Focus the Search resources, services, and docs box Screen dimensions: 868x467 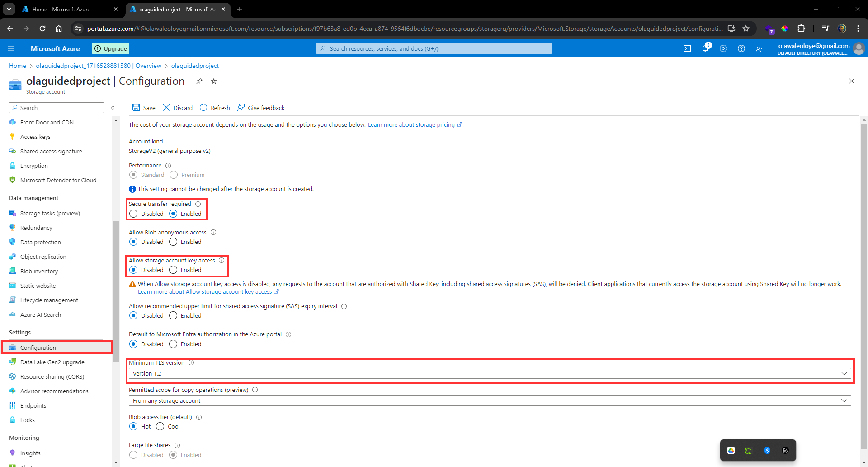pos(434,48)
